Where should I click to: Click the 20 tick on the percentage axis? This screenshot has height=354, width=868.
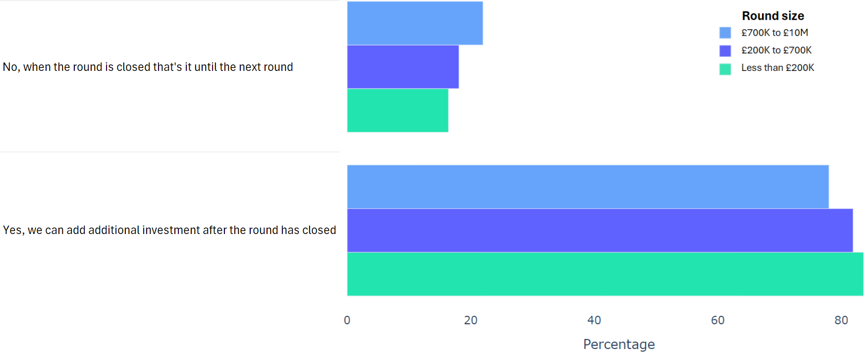471,320
